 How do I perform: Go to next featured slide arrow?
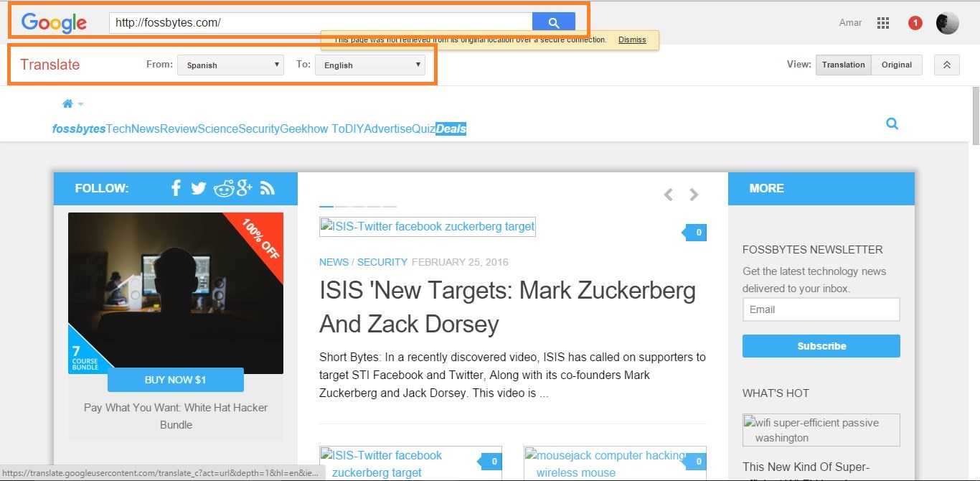(x=694, y=195)
